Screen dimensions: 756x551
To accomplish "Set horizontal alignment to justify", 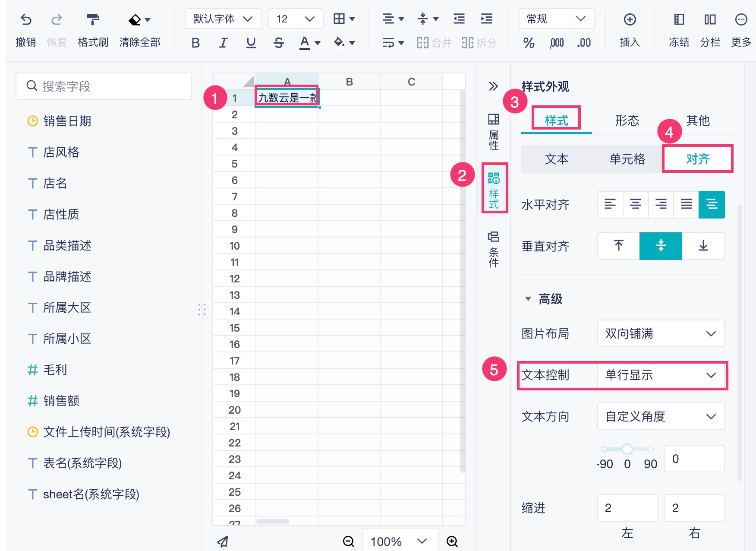I will (686, 204).
